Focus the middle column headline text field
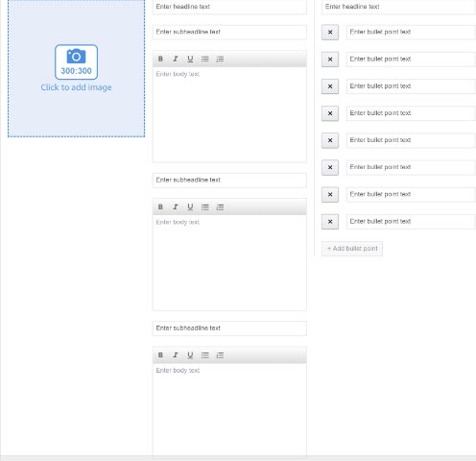This screenshot has width=476, height=461. (229, 7)
